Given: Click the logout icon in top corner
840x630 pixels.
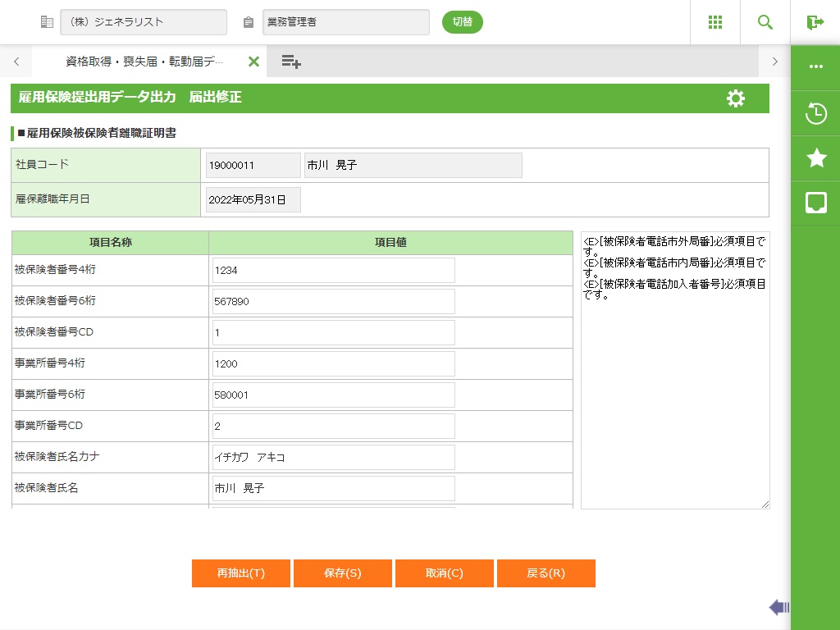Looking at the screenshot, I should [815, 22].
